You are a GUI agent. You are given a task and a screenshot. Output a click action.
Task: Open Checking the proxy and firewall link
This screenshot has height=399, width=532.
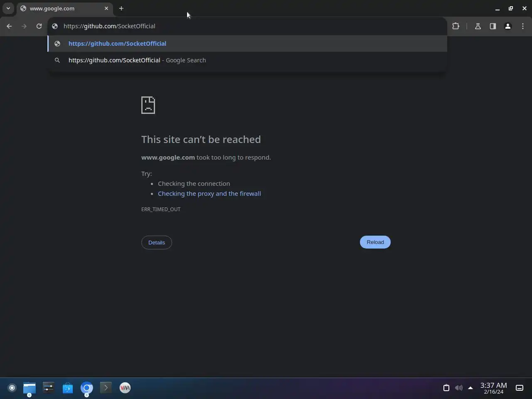tap(209, 194)
